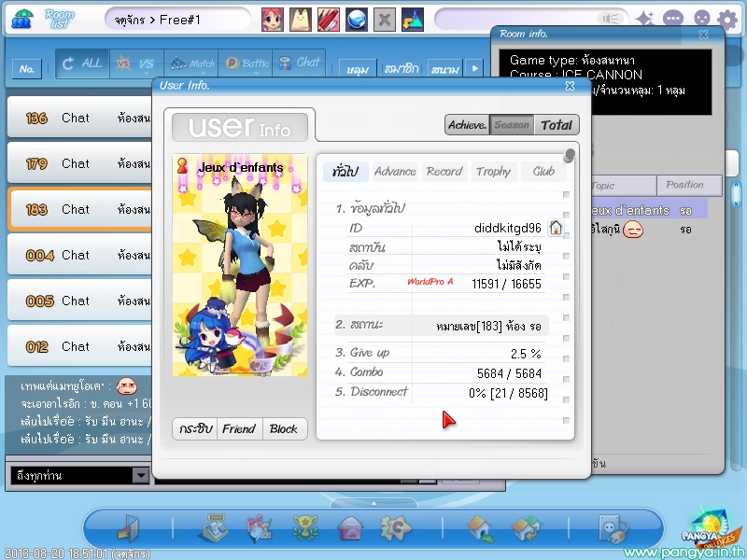Filter room list by Match mode
The width and height of the screenshot is (747, 560).
coord(191,63)
